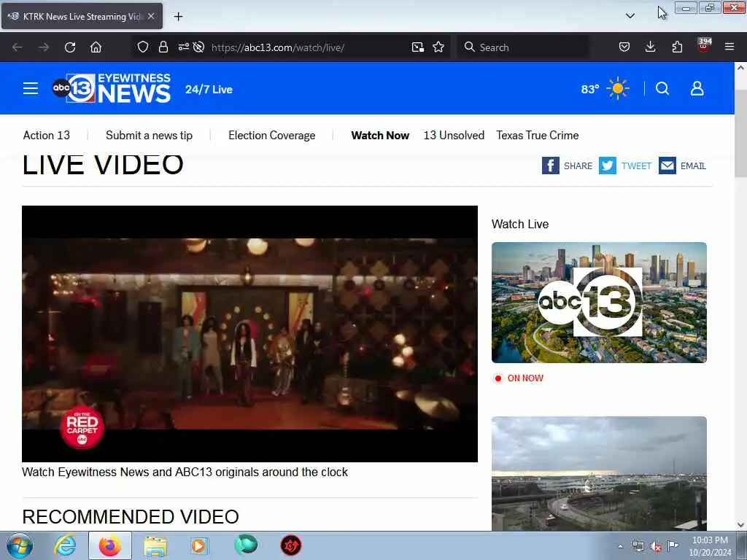Save page to Pocket
This screenshot has height=560, width=747.
(x=624, y=47)
